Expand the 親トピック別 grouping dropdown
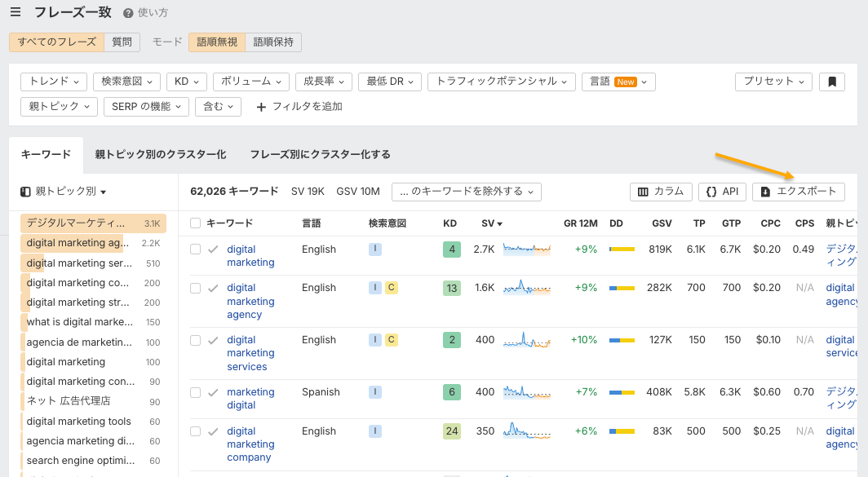The image size is (868, 477). point(64,192)
